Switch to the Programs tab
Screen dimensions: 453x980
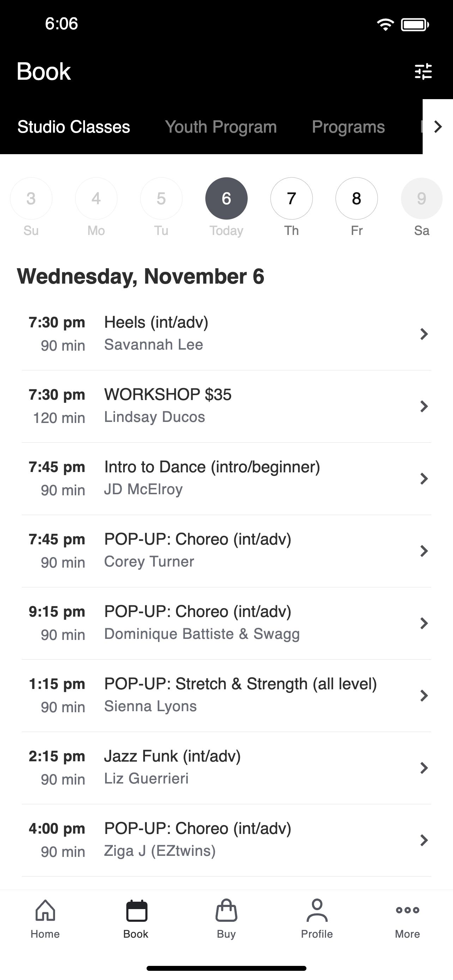point(349,127)
